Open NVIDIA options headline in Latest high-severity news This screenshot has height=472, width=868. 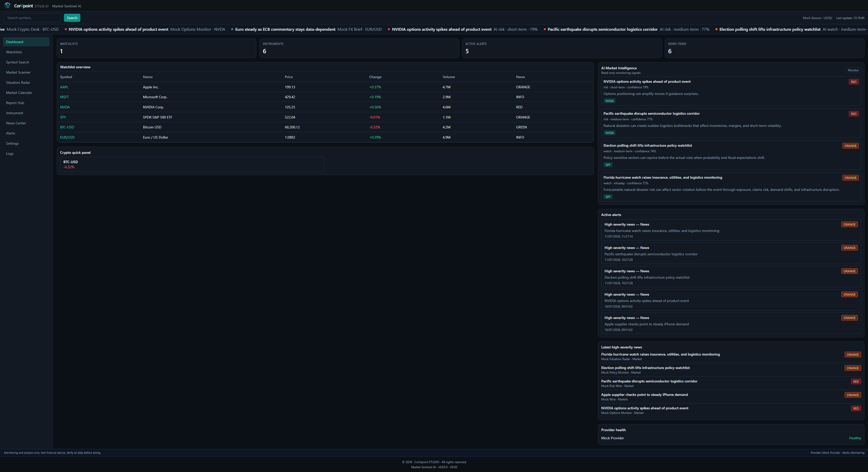click(x=645, y=408)
